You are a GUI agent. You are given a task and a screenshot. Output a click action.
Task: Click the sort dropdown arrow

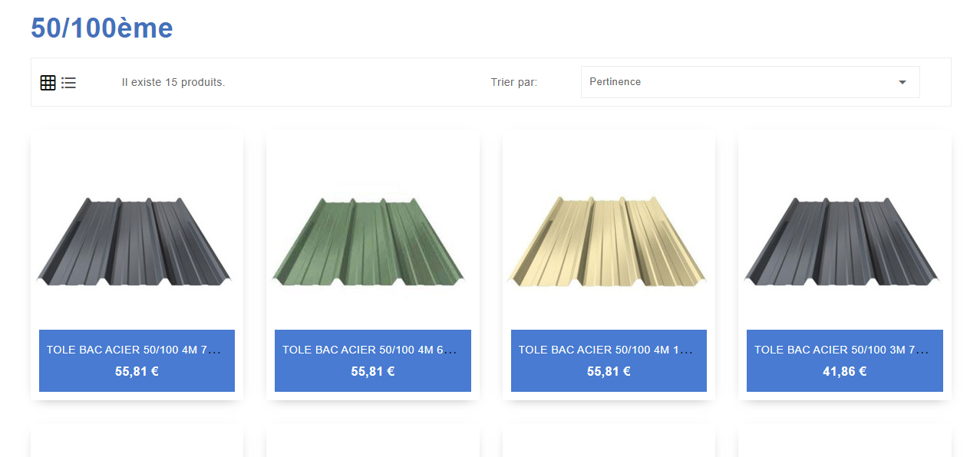coord(902,82)
